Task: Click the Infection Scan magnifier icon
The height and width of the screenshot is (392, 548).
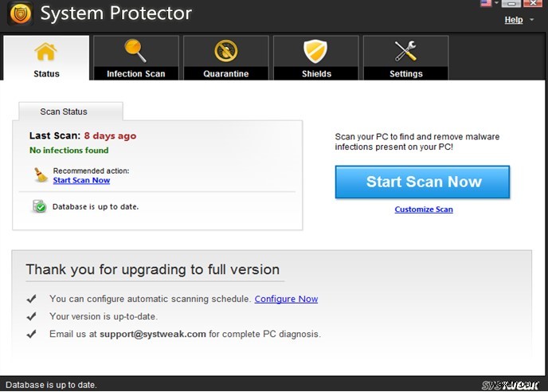Action: 136,52
